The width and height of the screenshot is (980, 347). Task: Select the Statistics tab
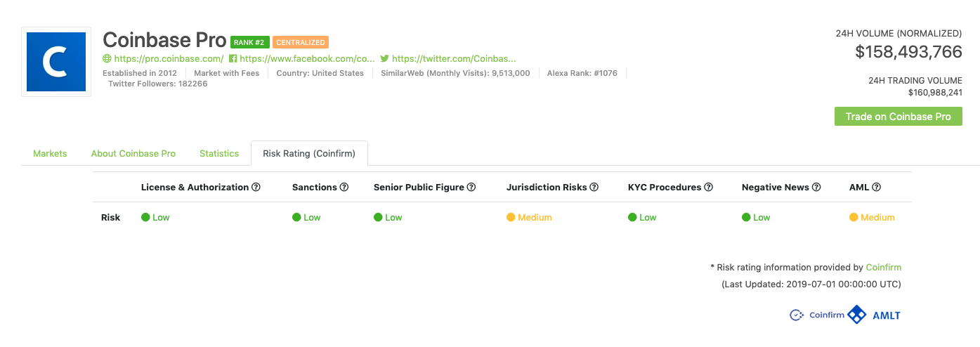219,153
